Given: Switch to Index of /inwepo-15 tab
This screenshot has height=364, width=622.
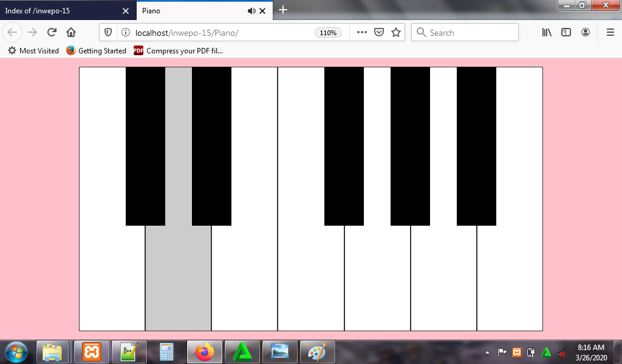Looking at the screenshot, I should click(68, 10).
